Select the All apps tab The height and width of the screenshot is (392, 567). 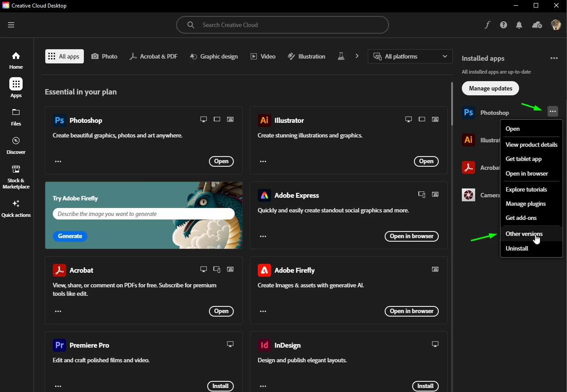click(64, 56)
